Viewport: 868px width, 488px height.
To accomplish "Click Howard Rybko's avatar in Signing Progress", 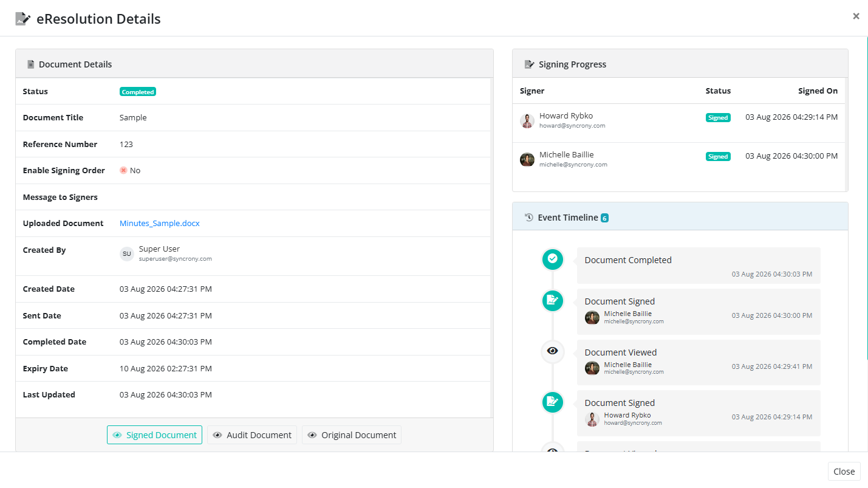I will coord(527,120).
